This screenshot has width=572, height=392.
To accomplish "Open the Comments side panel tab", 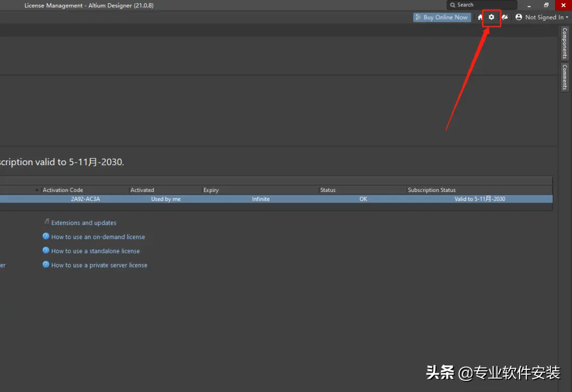I will (x=565, y=77).
